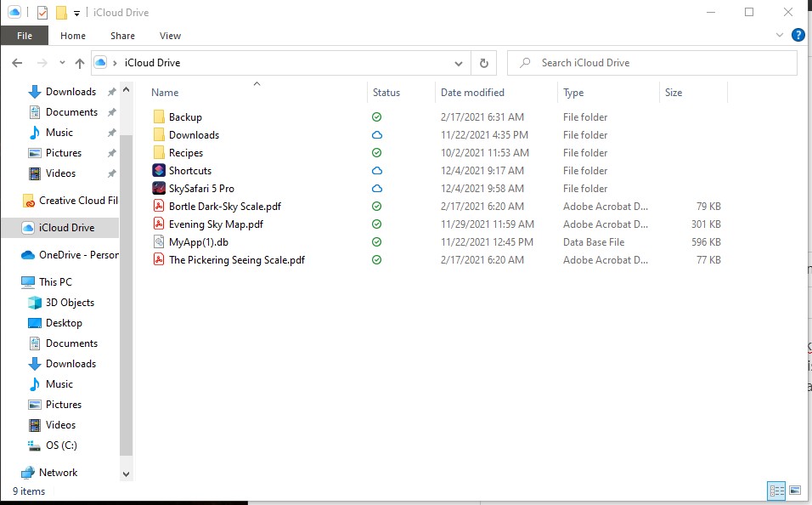This screenshot has height=505, width=812.
Task: Navigate up one folder level
Action: point(80,62)
